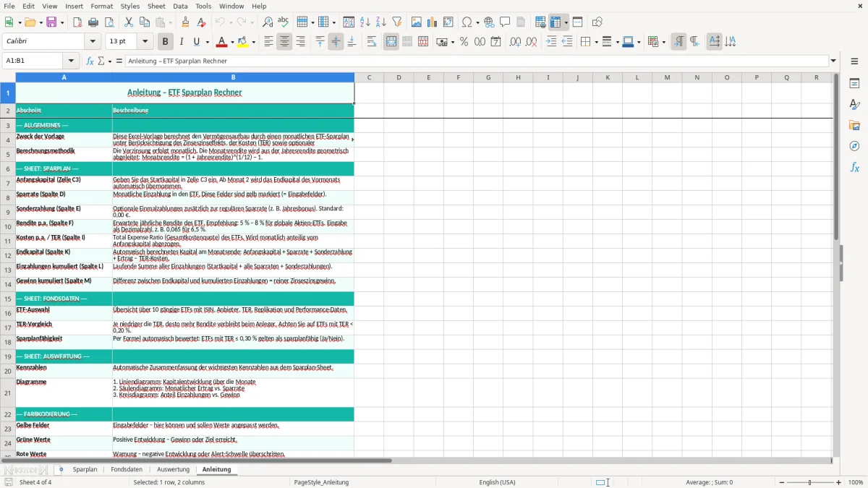Enable Align Right
Screen dimensions: 868x488
click(300, 42)
